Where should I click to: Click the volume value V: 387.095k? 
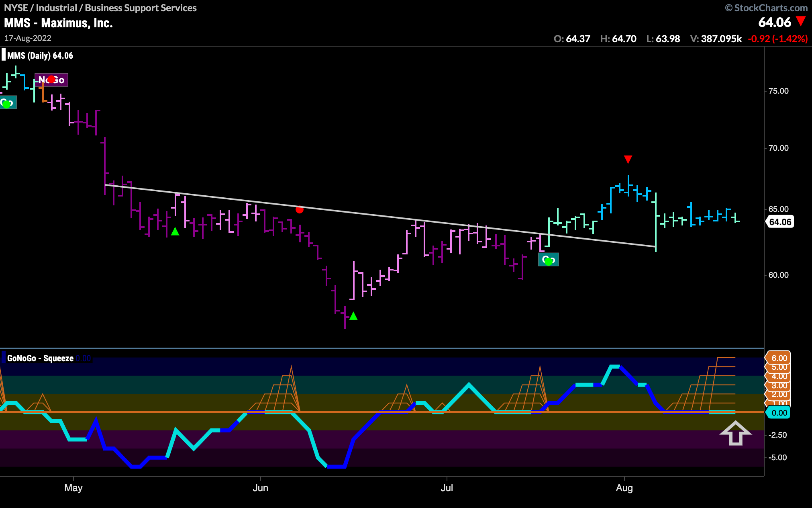click(x=716, y=39)
